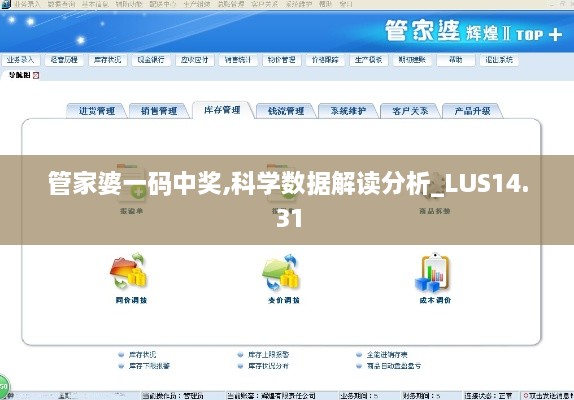The height and width of the screenshot is (400, 574).
Task: Select the 库存管理 tab
Action: click(x=223, y=110)
